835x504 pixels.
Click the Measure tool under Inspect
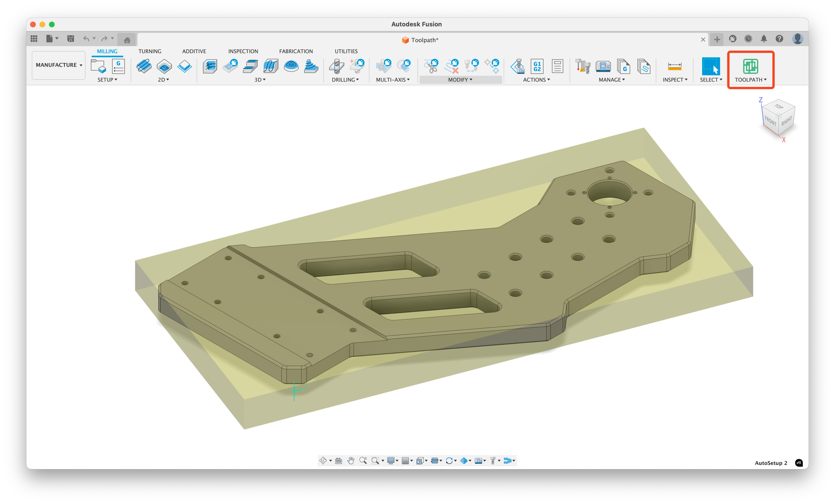(675, 66)
